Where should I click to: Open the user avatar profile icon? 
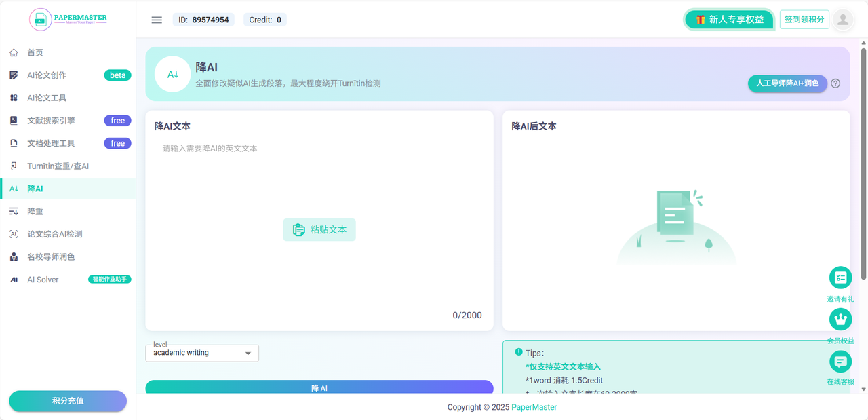[x=843, y=20]
